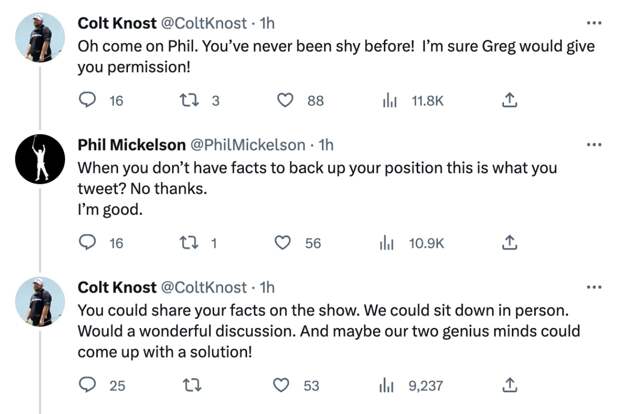Screen dimensions: 620x414
Task: View analytics showing 11.8K views
Action: coord(389,100)
